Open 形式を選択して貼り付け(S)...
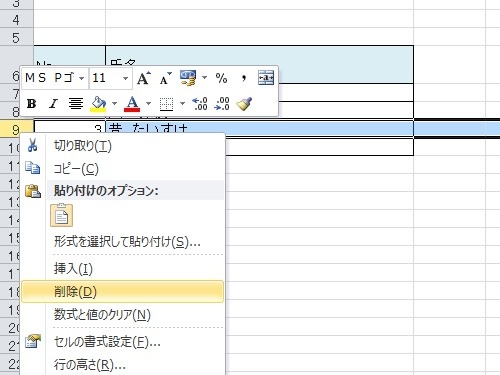Viewport: 500px width, 375px height. pos(123,242)
